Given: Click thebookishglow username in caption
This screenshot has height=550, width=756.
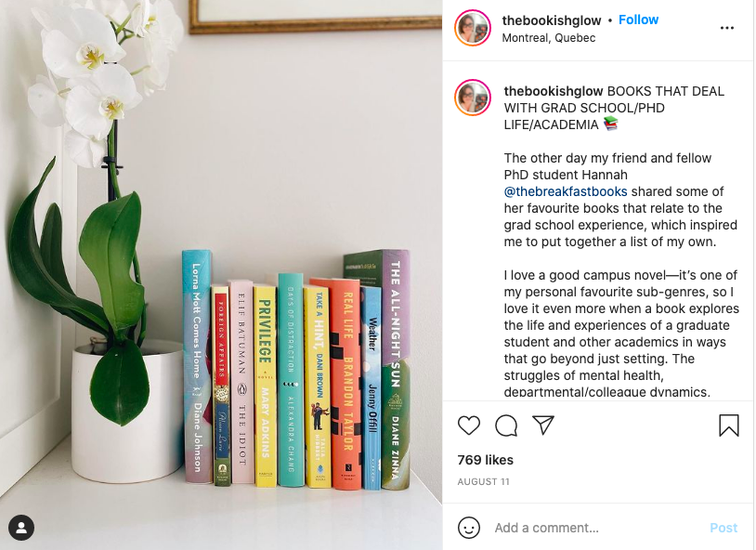Looking at the screenshot, I should click(554, 91).
